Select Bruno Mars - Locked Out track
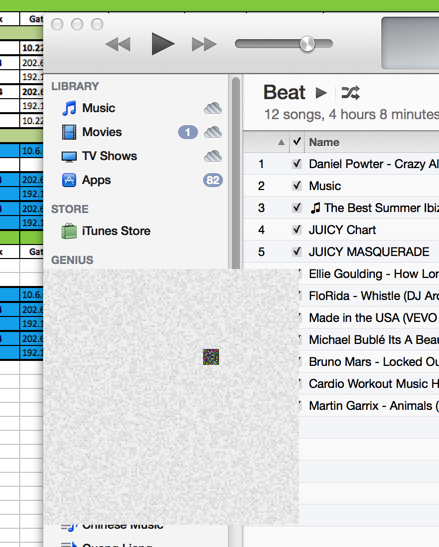 click(x=374, y=362)
